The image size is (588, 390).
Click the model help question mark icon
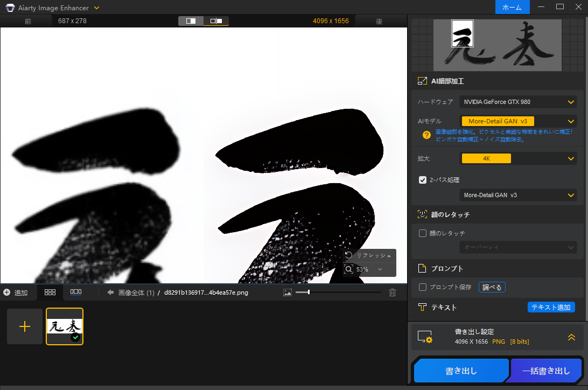(x=427, y=135)
